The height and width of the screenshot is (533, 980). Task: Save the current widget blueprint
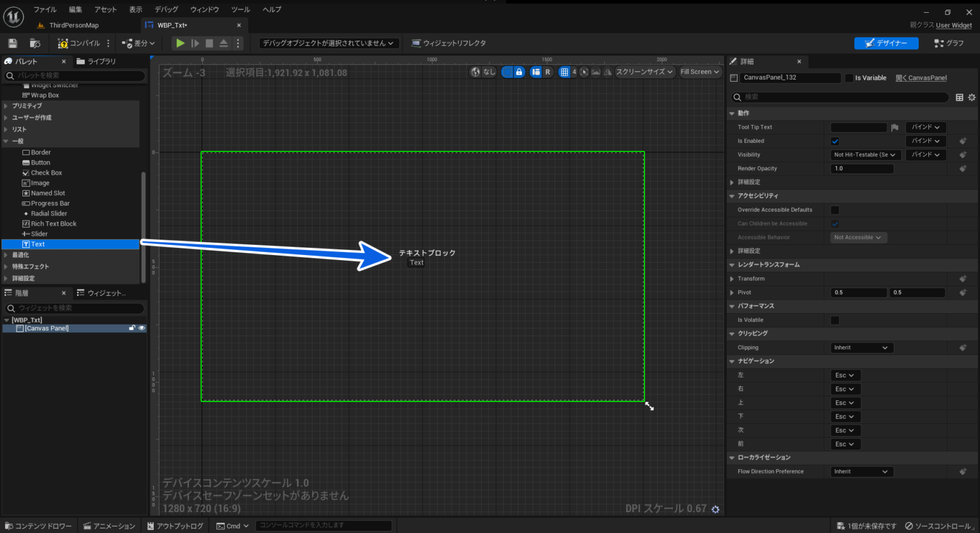[x=11, y=43]
